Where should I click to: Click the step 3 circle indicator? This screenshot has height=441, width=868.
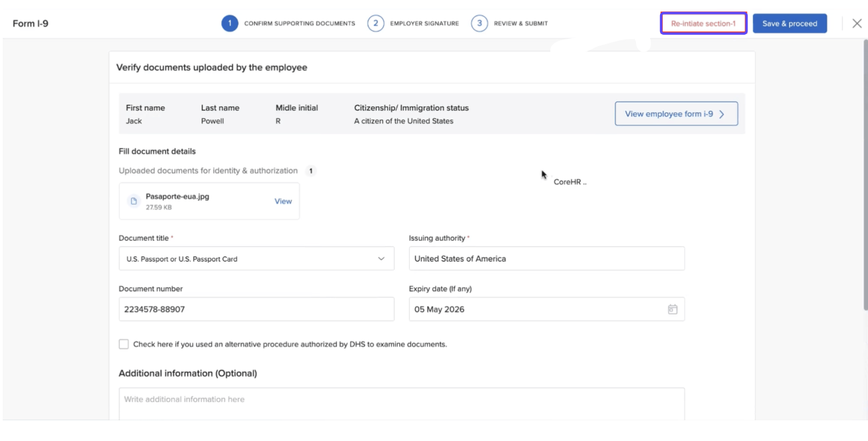click(479, 23)
